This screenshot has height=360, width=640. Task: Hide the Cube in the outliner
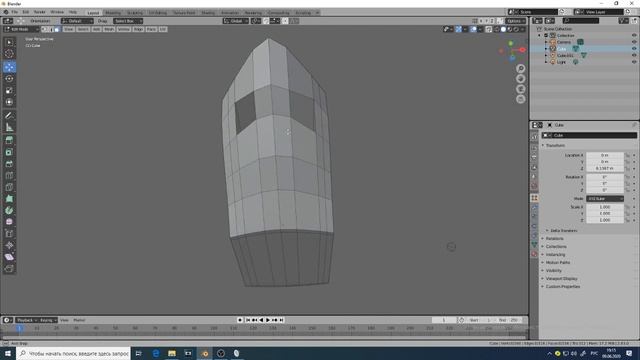(x=634, y=49)
